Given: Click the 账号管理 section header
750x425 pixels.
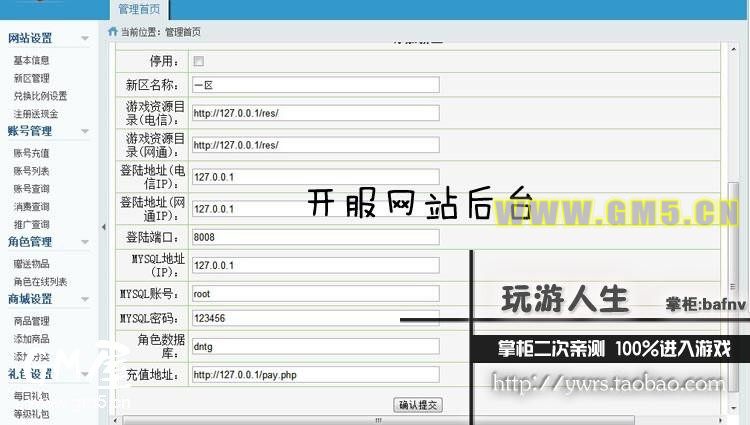Looking at the screenshot, I should [30, 131].
